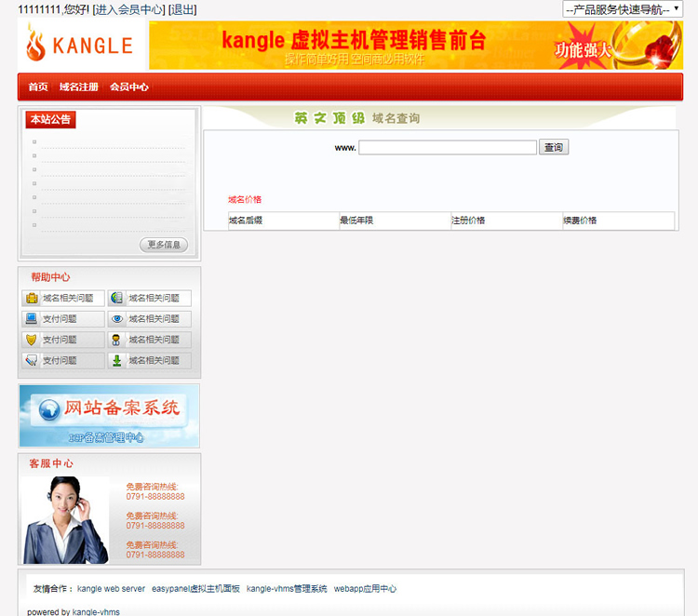Click the gold shield payment icon

32,340
